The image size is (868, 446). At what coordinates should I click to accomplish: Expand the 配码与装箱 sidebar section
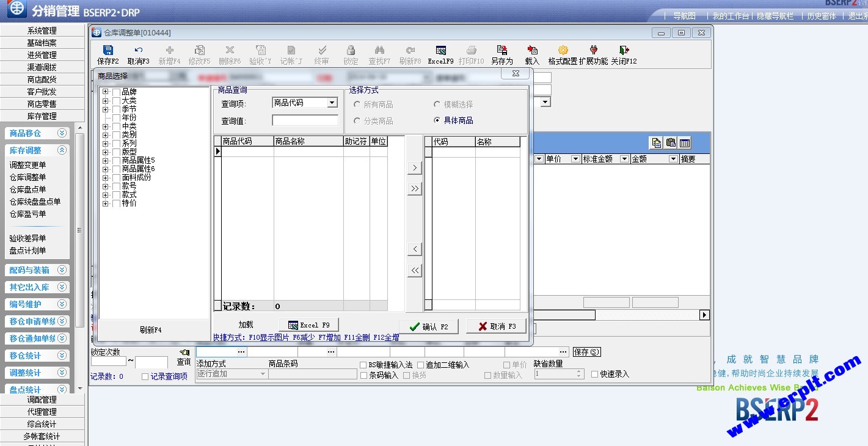(62, 270)
